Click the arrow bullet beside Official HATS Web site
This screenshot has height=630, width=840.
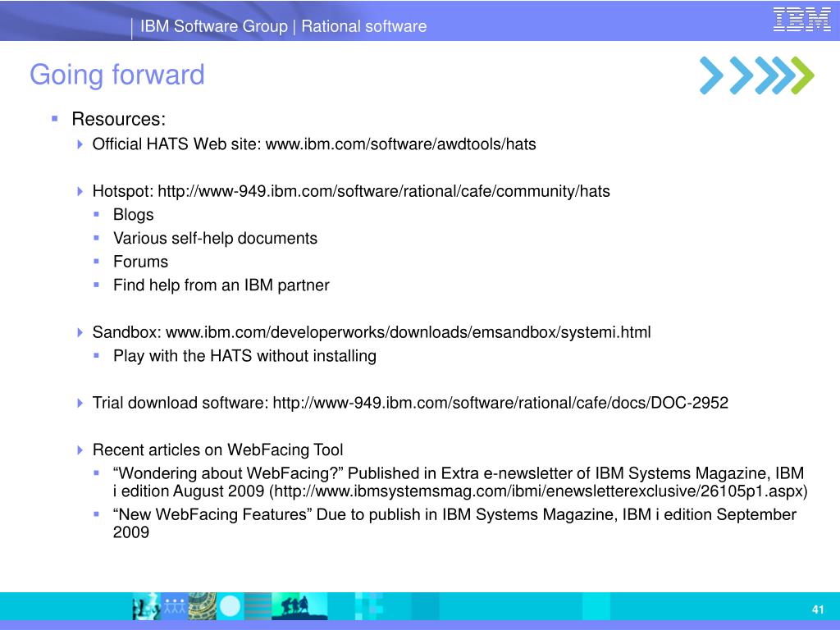[x=80, y=144]
